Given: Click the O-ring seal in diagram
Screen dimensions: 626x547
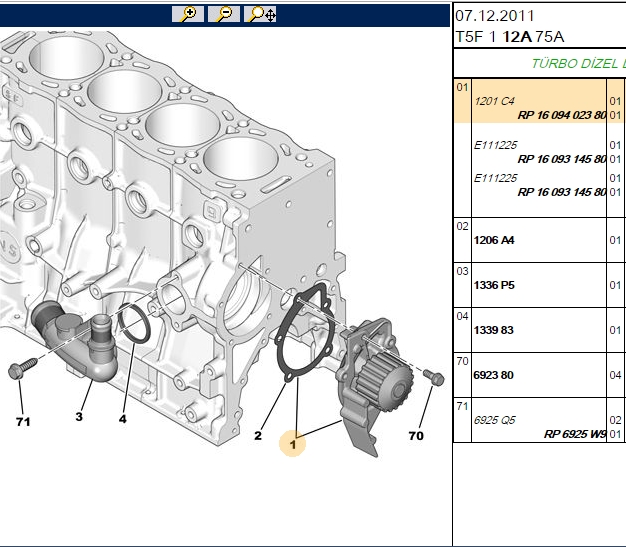Looking at the screenshot, I should [135, 323].
